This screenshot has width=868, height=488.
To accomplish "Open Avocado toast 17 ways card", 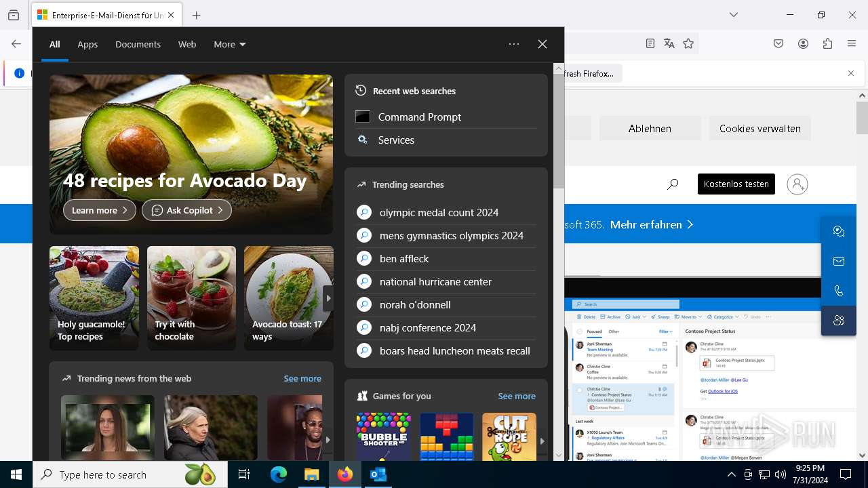I will tap(288, 298).
